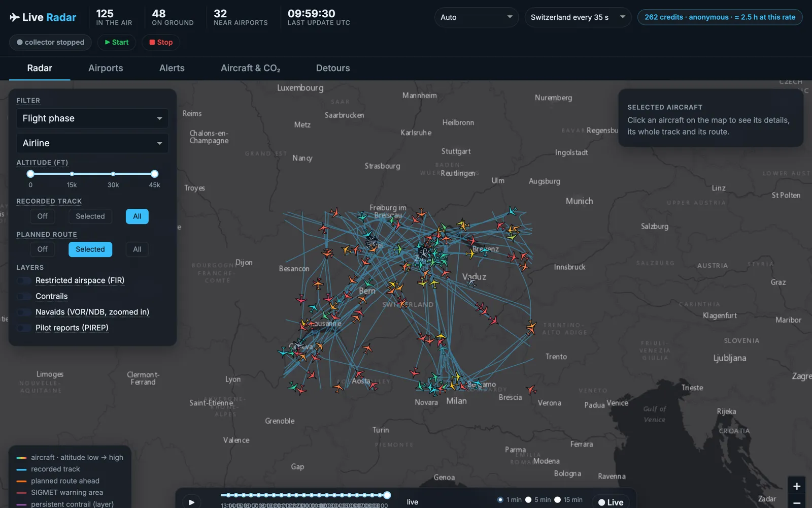Select the 1 min interval radio
Image resolution: width=812 pixels, height=508 pixels.
click(x=500, y=500)
